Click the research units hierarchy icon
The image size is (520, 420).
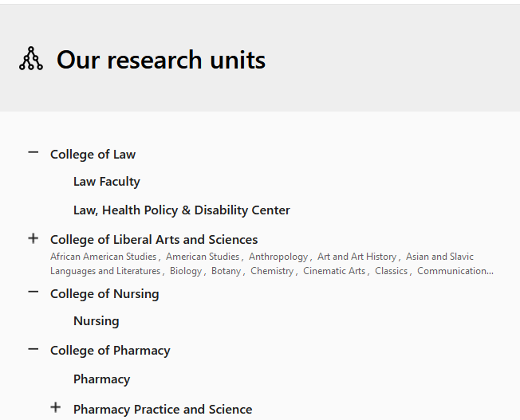pos(31,59)
